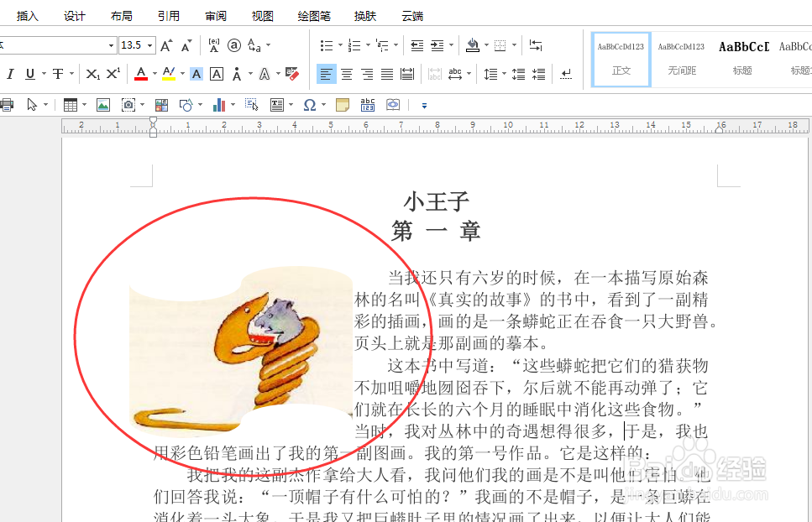Select the 无间距 style
Image resolution: width=812 pixels, height=522 pixels.
click(682, 60)
